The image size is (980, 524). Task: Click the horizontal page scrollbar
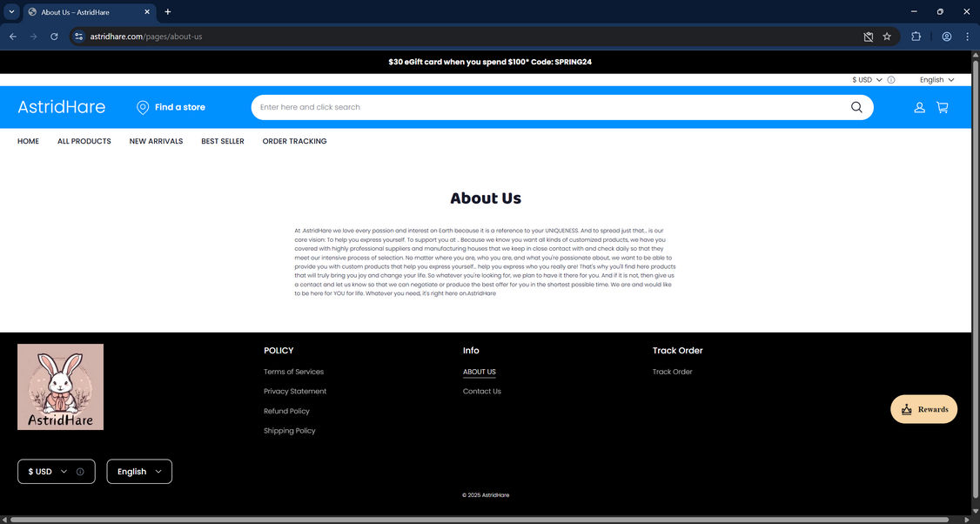click(x=480, y=520)
